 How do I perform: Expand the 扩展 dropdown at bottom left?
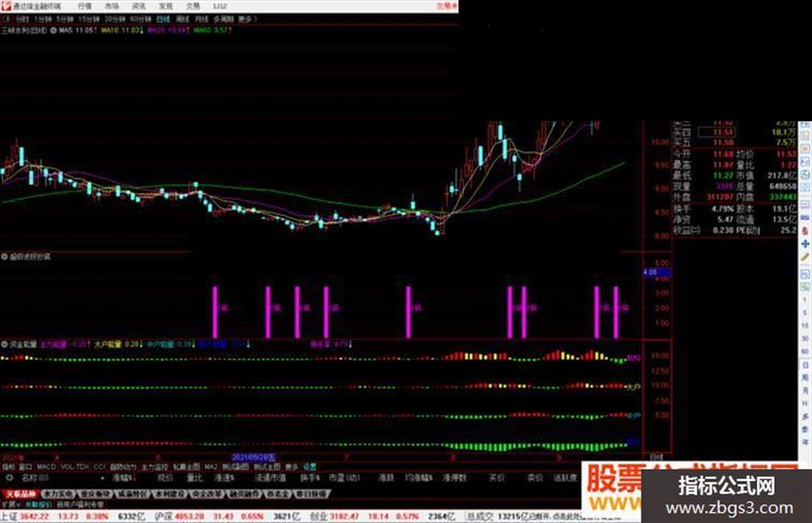10,504
